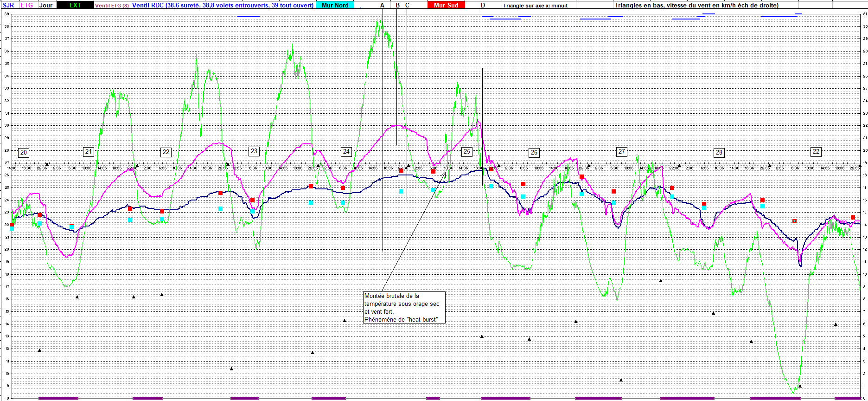Viewport: 868px width, 401px height.
Task: Select marker letter C in header
Action: tap(407, 5)
